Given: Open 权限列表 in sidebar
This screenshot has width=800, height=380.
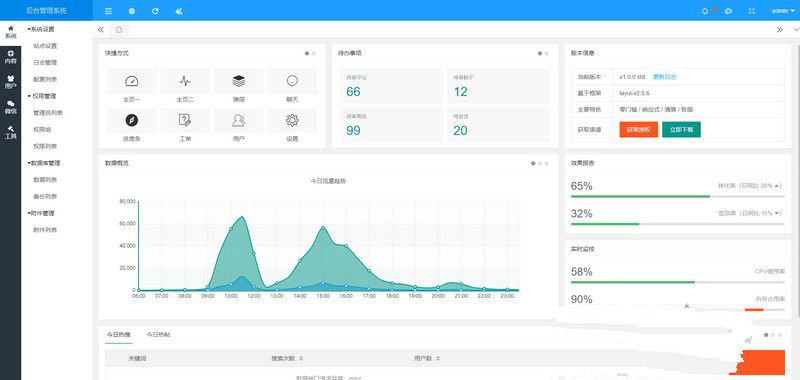Looking at the screenshot, I should point(45,146).
